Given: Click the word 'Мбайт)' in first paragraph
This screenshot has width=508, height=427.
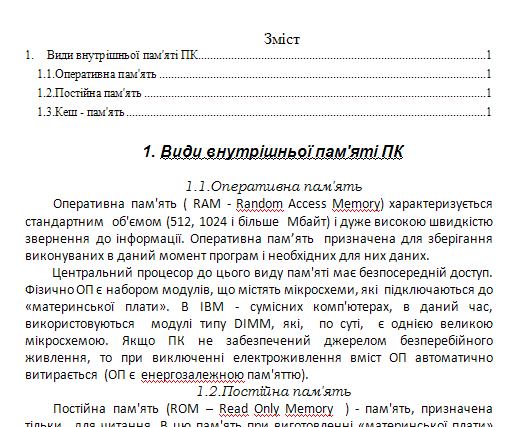Looking at the screenshot, I should 308,222.
